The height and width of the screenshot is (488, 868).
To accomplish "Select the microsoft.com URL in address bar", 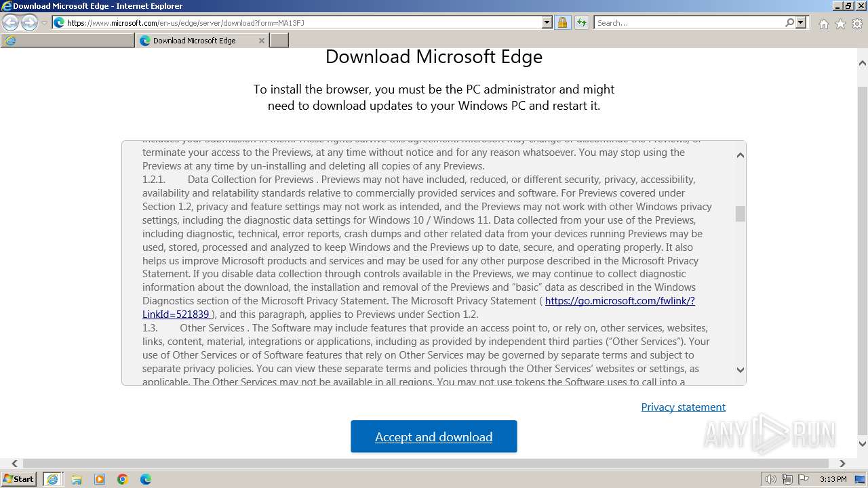I will (185, 23).
